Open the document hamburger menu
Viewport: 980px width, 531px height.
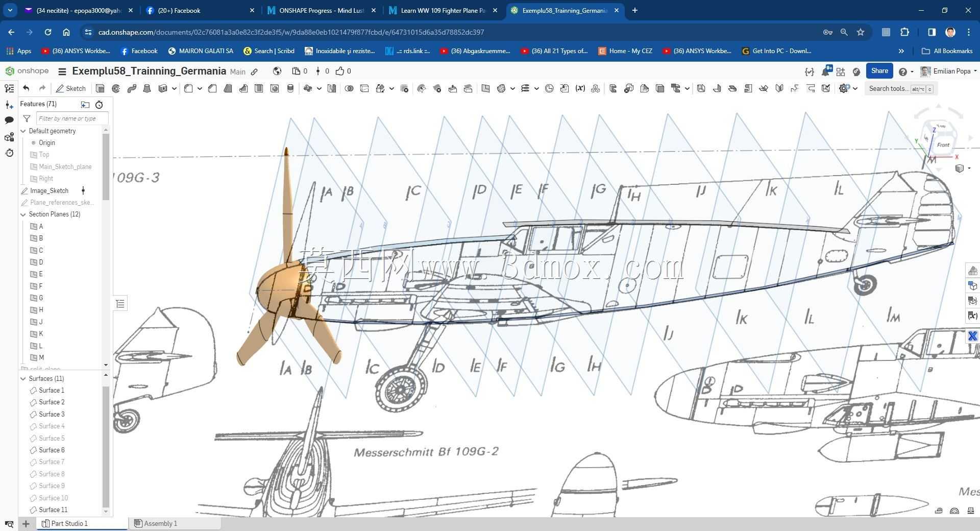click(62, 71)
